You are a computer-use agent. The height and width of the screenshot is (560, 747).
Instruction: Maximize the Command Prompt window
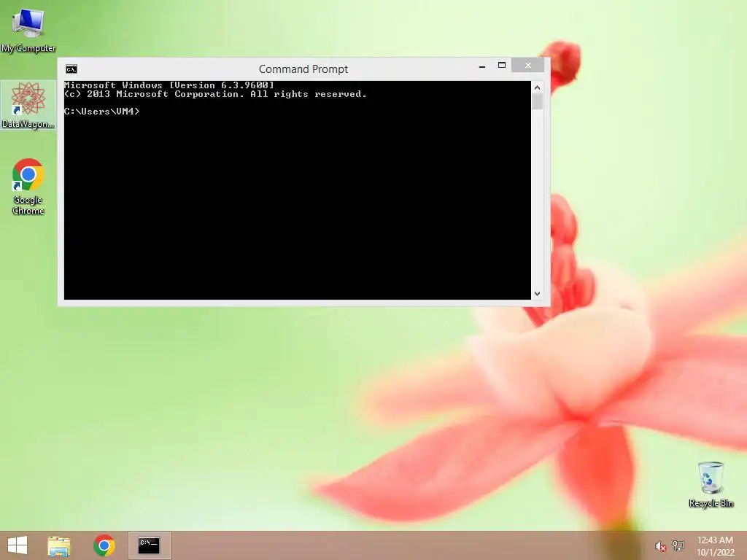502,65
